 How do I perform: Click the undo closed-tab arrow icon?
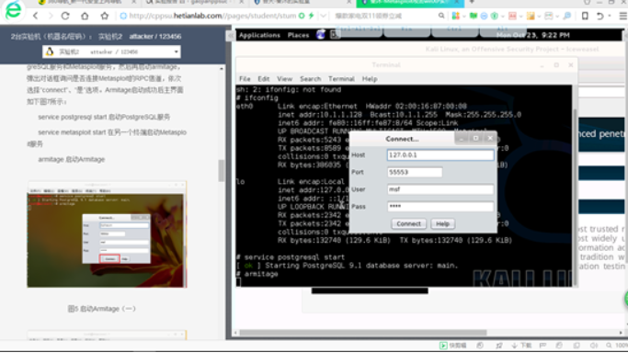(599, 16)
